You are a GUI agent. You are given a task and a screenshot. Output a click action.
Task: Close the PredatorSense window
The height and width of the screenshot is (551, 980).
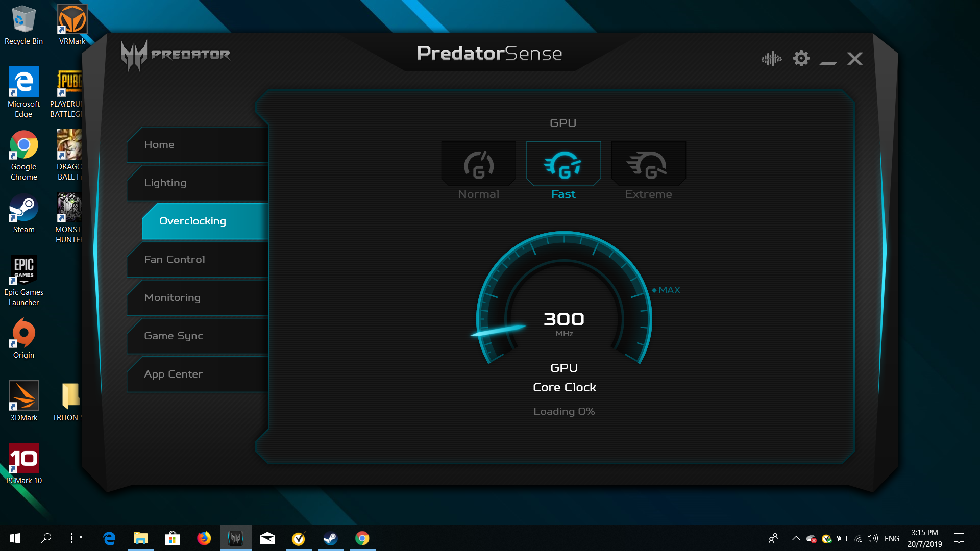point(855,59)
